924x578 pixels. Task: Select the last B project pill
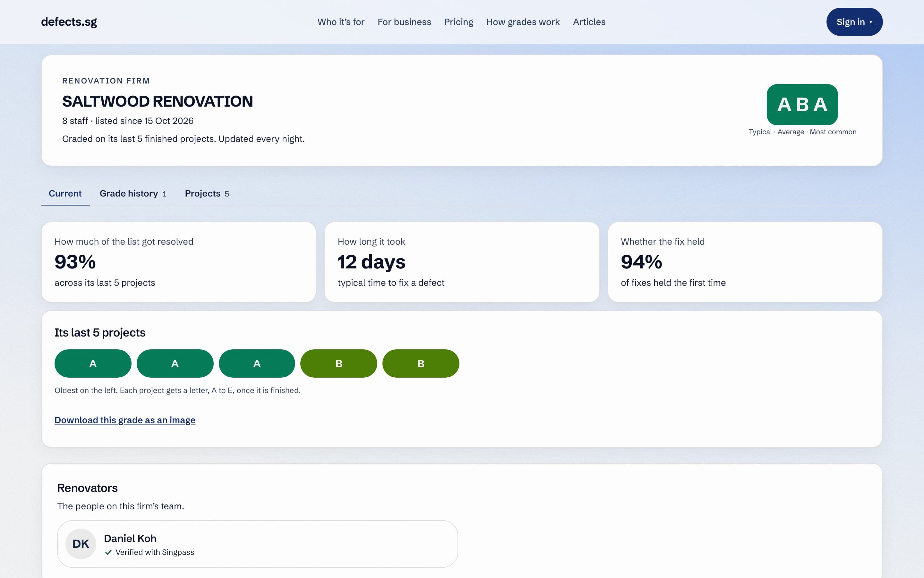[421, 363]
